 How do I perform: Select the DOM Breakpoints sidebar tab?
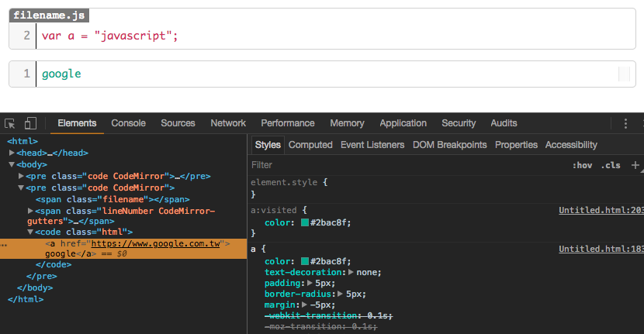pyautogui.click(x=450, y=145)
